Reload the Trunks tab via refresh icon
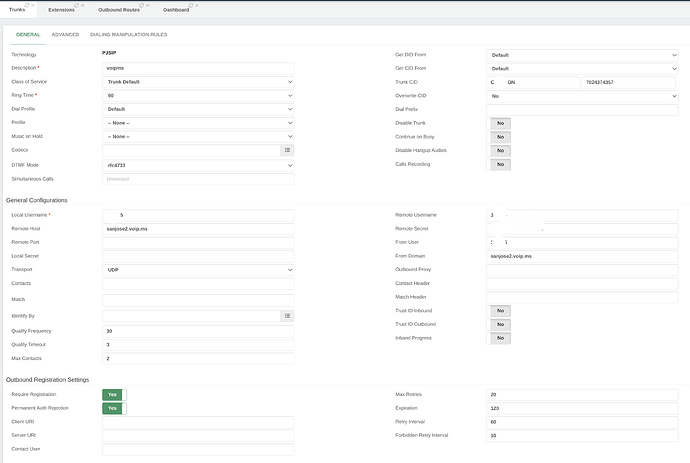The height and width of the screenshot is (463, 690). (x=27, y=5)
